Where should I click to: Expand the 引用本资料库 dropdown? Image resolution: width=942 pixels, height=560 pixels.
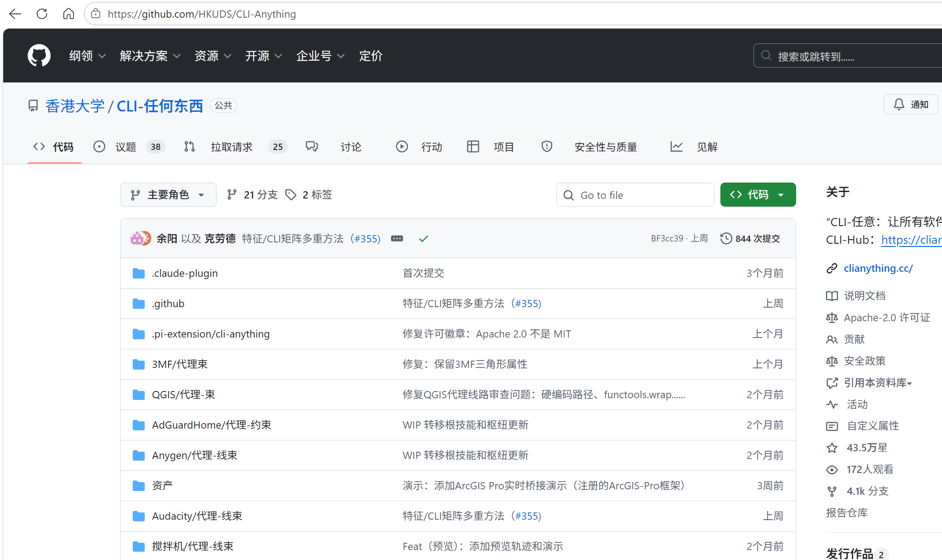878,383
